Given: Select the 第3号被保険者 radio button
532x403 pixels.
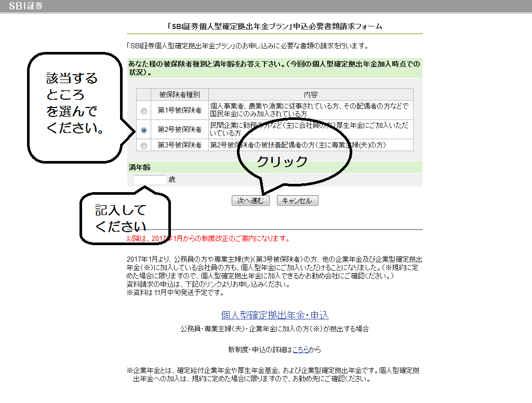Looking at the screenshot, I should (x=144, y=146).
